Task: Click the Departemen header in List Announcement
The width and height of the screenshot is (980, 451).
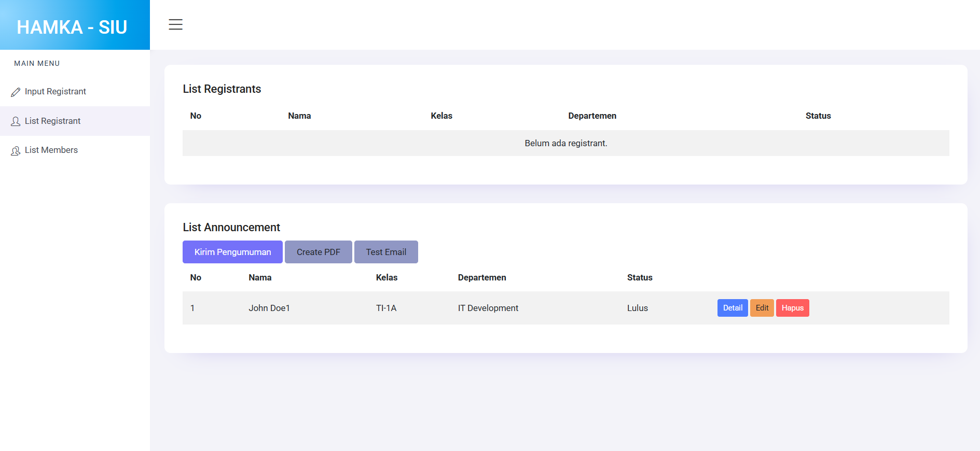Action: 481,277
